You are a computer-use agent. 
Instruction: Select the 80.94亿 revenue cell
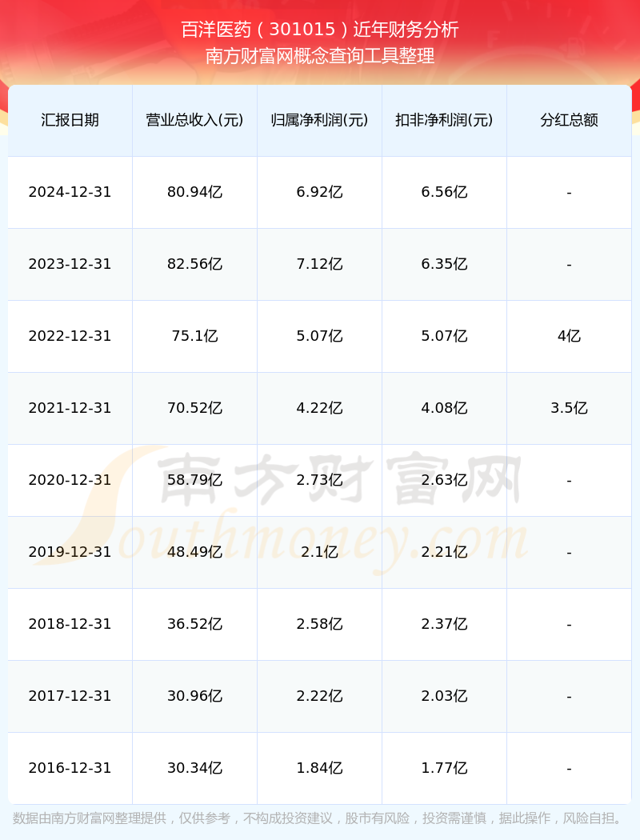pyautogui.click(x=195, y=192)
